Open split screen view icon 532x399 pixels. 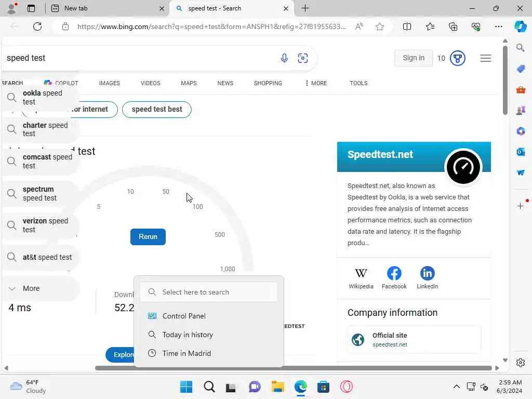click(x=407, y=26)
